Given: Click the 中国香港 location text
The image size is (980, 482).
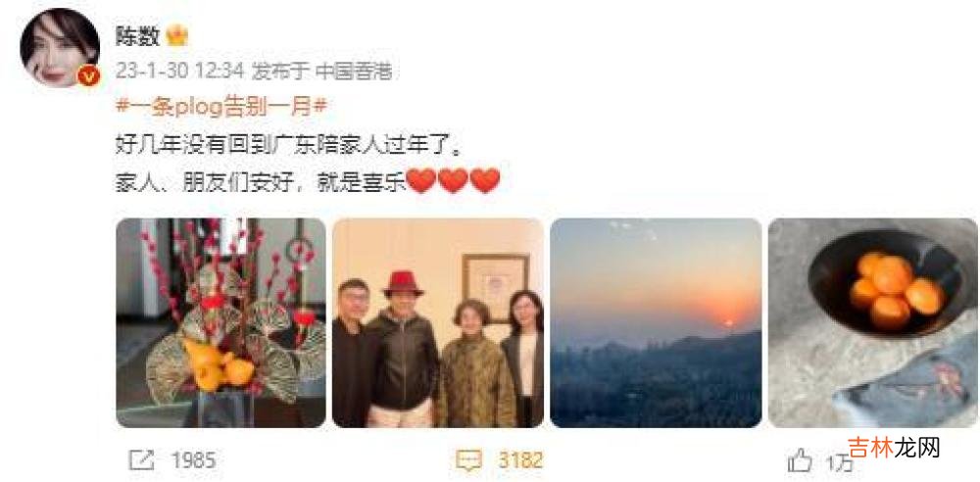Looking at the screenshot, I should point(353,72).
